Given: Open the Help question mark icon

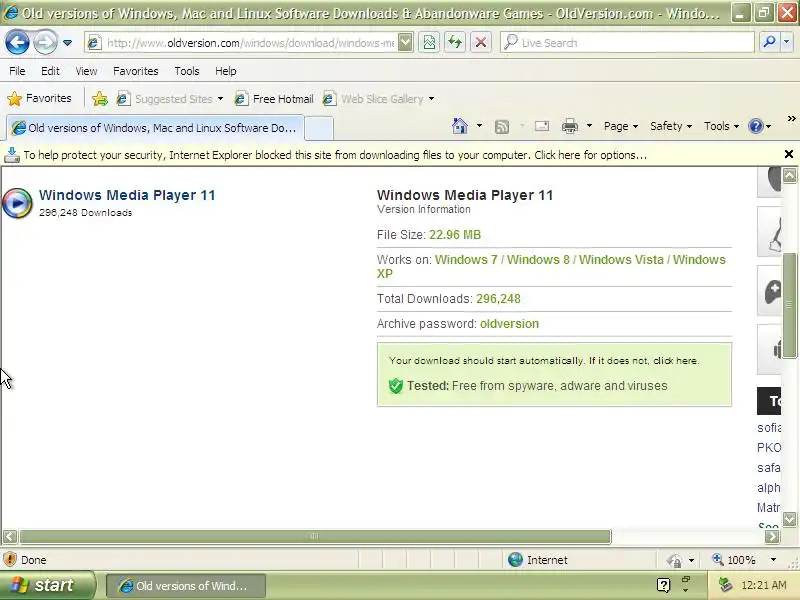Looking at the screenshot, I should (x=756, y=126).
